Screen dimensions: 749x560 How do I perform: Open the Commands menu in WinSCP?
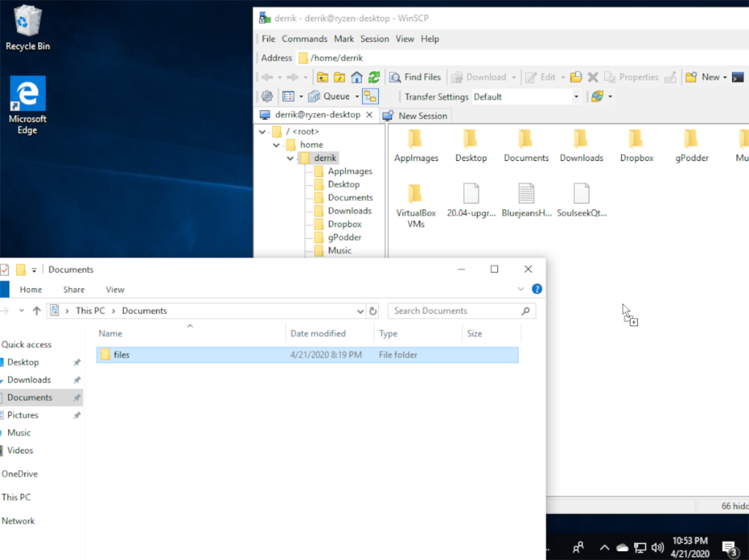point(304,39)
